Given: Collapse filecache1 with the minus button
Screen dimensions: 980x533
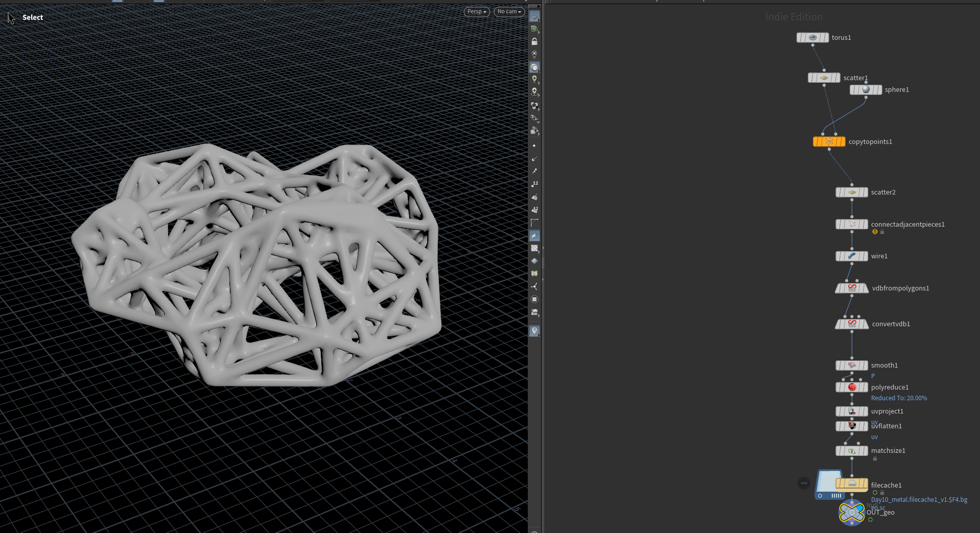Looking at the screenshot, I should pyautogui.click(x=804, y=483).
